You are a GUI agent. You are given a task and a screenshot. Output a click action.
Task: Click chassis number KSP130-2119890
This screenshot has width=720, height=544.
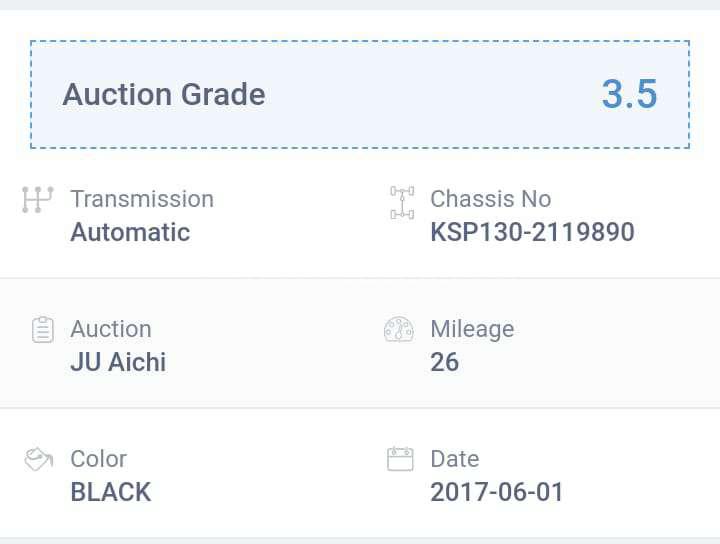(532, 232)
